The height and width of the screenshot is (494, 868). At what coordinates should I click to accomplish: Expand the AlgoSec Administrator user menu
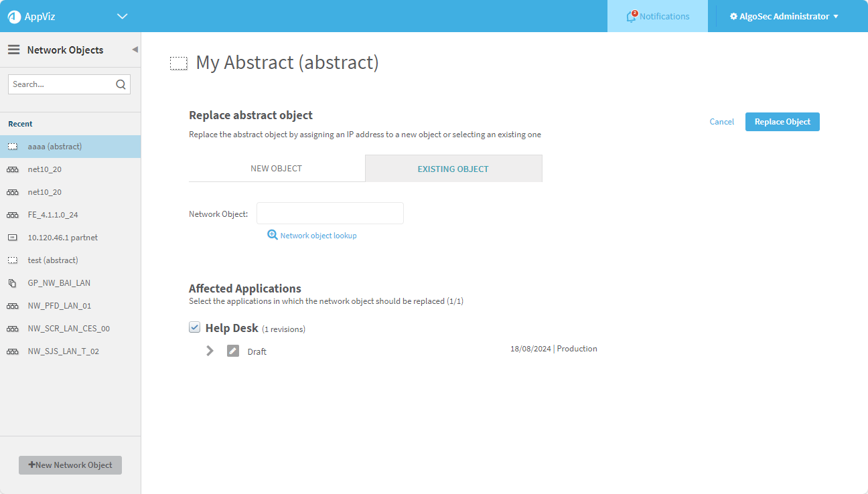(784, 17)
